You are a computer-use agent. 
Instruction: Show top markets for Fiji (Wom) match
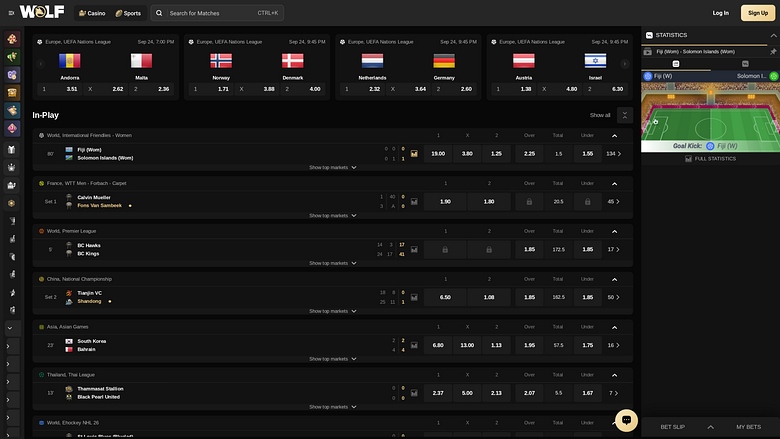pos(333,168)
